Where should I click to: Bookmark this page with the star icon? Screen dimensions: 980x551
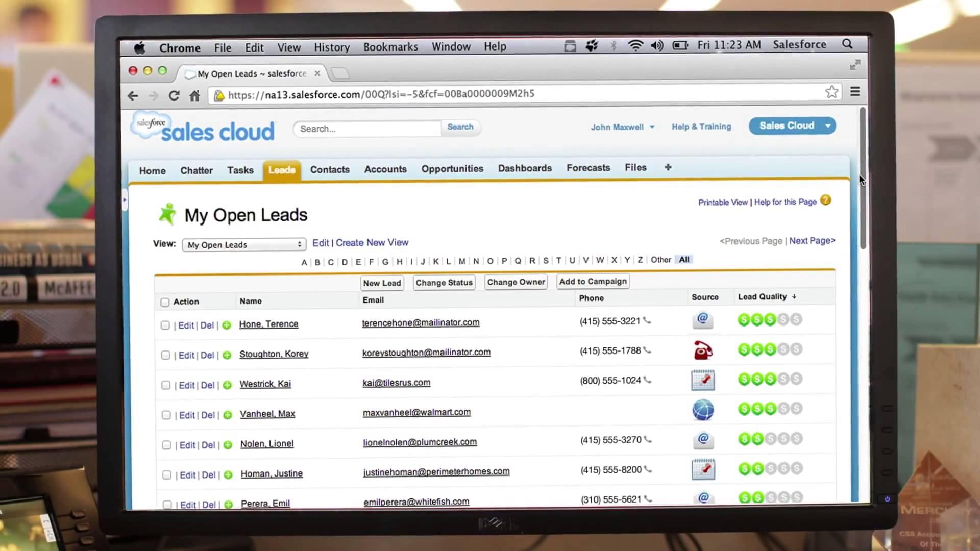tap(831, 92)
